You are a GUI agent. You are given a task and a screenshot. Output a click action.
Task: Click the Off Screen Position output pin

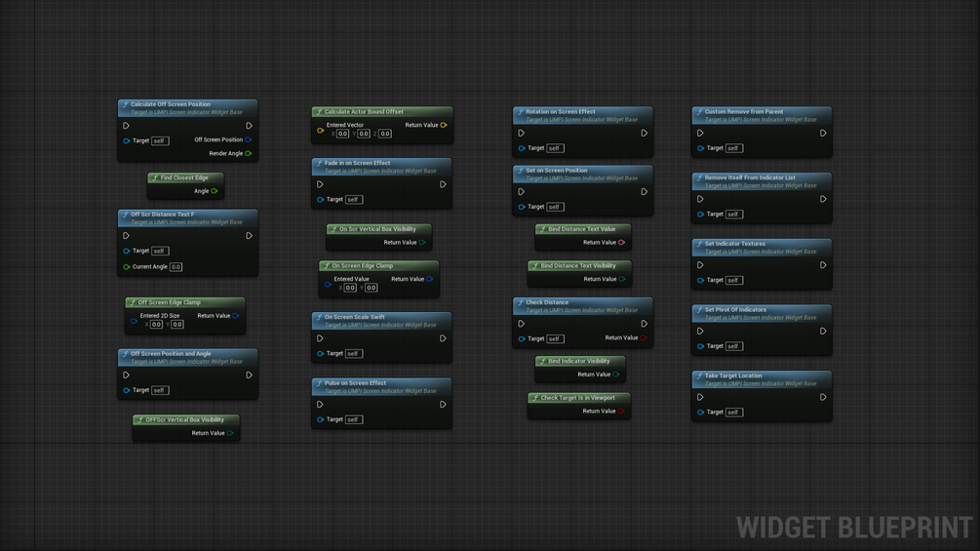(x=248, y=139)
